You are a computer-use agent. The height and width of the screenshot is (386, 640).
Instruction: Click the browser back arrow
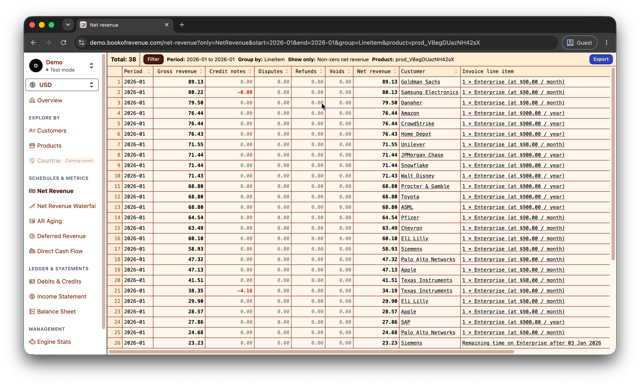pyautogui.click(x=33, y=42)
